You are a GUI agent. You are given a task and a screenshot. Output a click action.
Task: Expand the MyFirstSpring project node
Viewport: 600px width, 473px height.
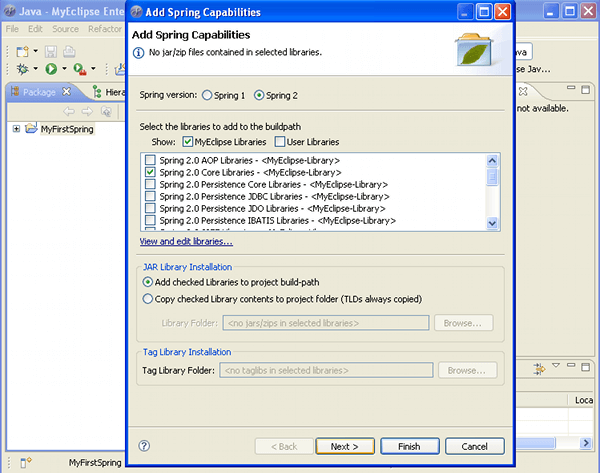pyautogui.click(x=16, y=129)
